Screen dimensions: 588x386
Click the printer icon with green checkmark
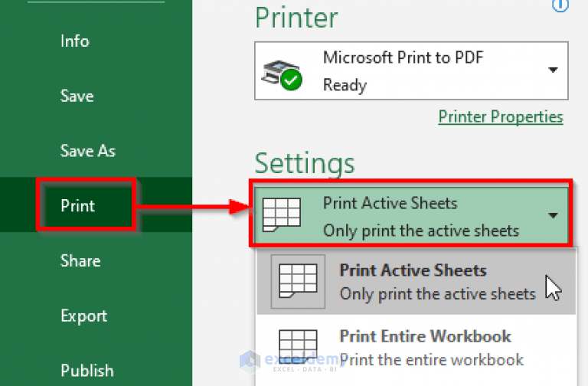pos(281,75)
